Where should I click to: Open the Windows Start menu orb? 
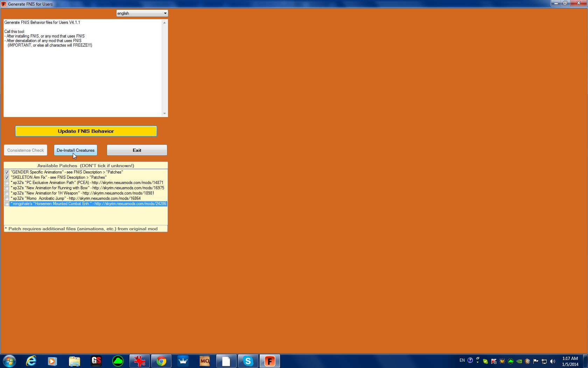9,361
